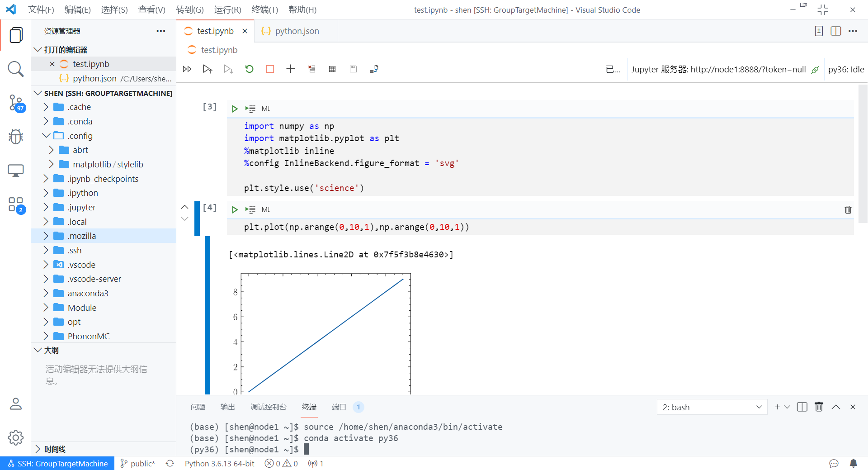Toggle cell 4 to Markdown
Image resolution: width=868 pixels, height=470 pixels.
click(266, 209)
